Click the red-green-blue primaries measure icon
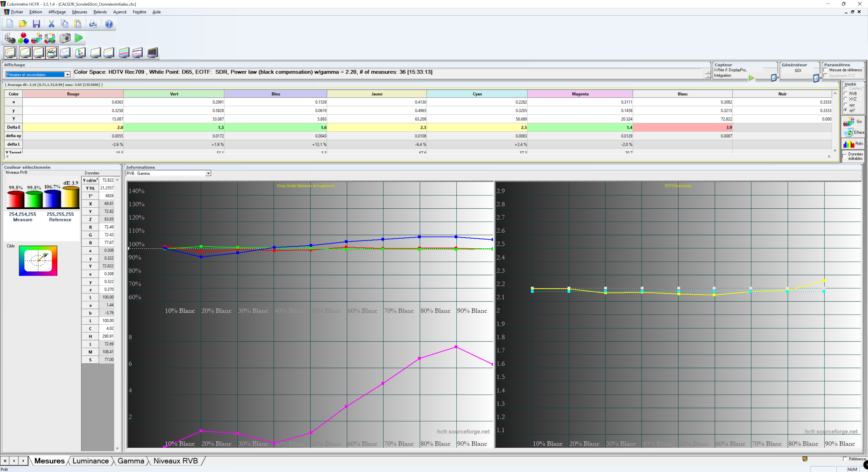This screenshot has height=472, width=868. pyautogui.click(x=23, y=38)
